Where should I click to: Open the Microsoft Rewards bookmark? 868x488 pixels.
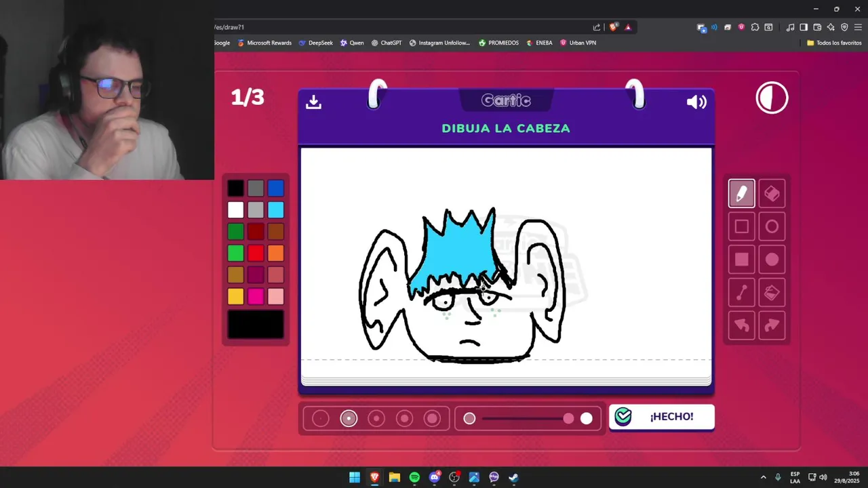click(263, 43)
